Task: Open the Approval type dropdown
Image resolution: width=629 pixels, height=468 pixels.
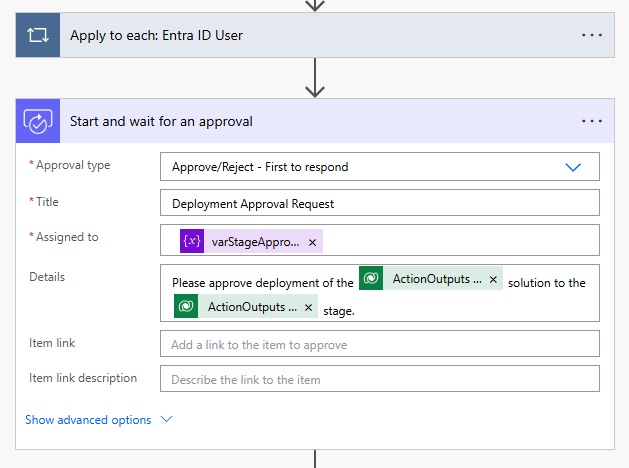Action: tap(379, 166)
